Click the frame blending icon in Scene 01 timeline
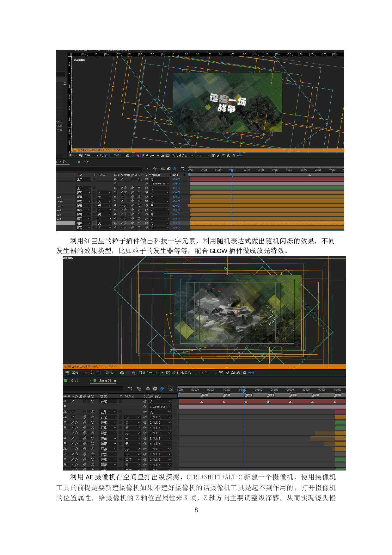Screen dimensions: 392x555 coord(155,389)
